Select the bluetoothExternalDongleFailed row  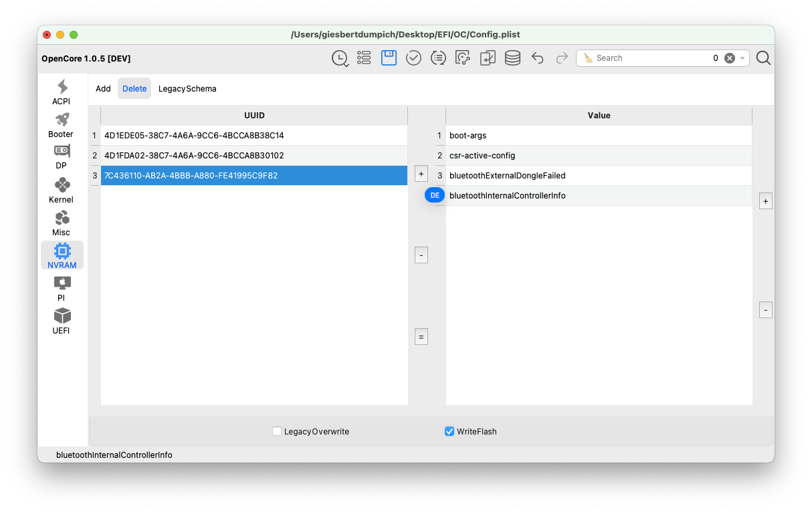click(x=599, y=176)
